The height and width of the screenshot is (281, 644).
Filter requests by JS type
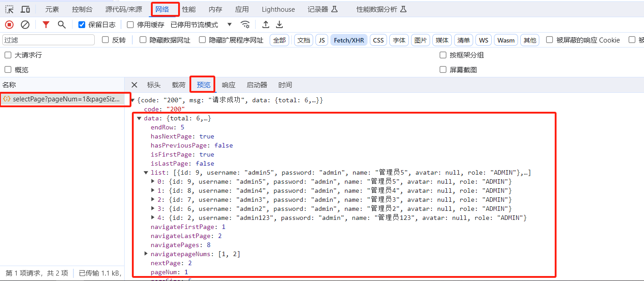point(322,40)
